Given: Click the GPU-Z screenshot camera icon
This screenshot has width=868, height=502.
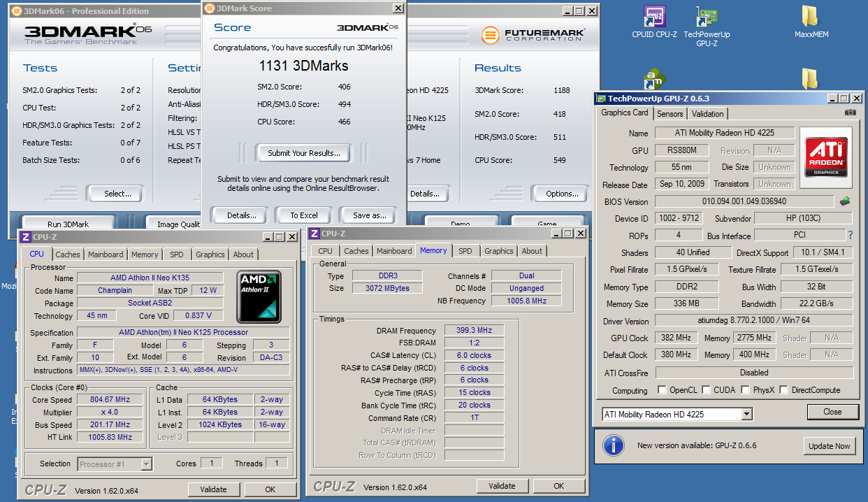Looking at the screenshot, I should (x=850, y=113).
